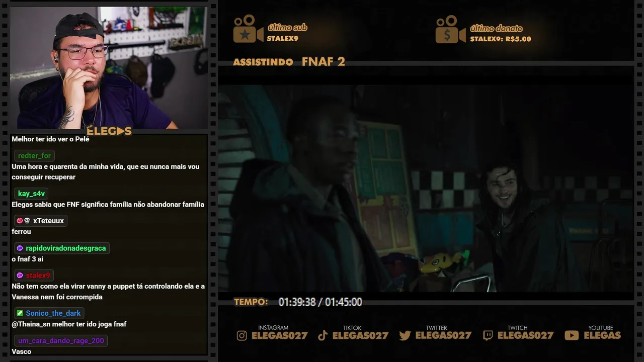Click the último sub STALEX9 name
Image resolution: width=644 pixels, height=362 pixels.
283,38
